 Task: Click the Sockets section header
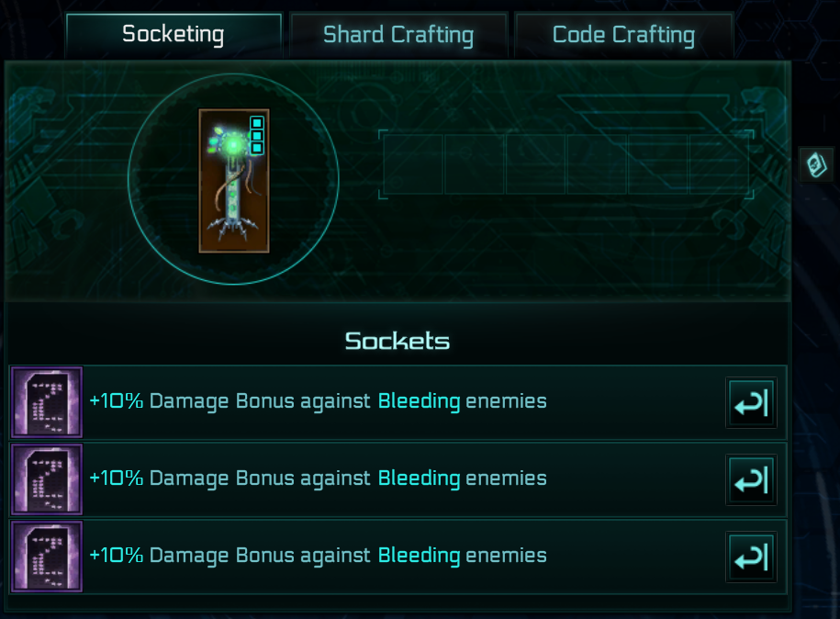(398, 342)
